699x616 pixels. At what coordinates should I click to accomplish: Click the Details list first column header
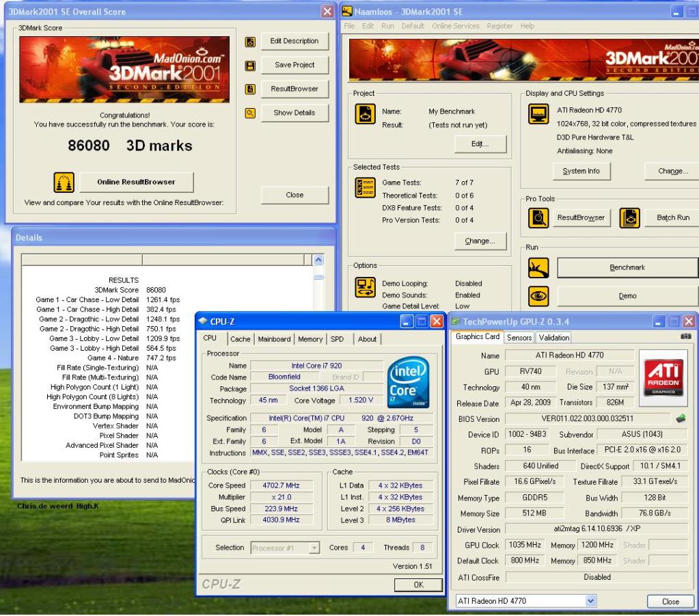(82, 260)
